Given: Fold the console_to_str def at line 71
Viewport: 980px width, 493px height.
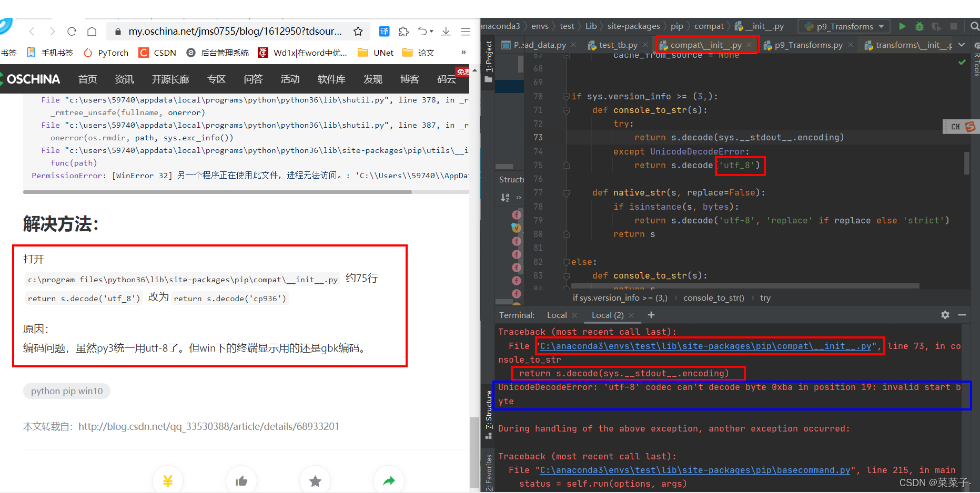Looking at the screenshot, I should (567, 110).
